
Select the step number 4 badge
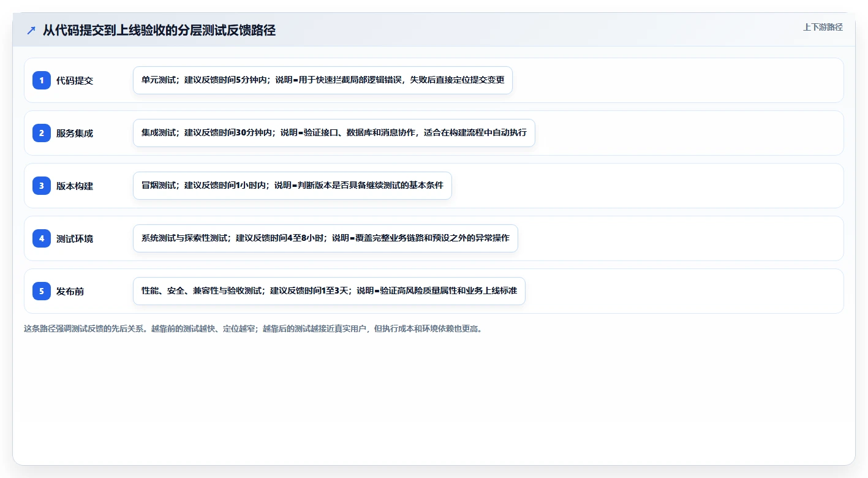point(42,238)
